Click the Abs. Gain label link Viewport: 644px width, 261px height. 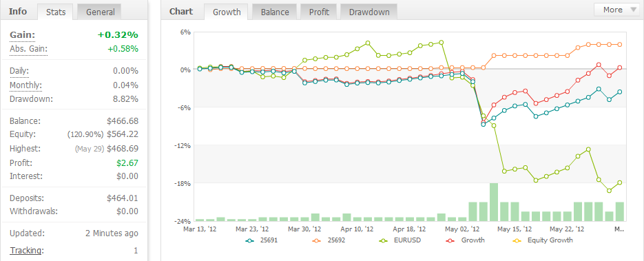pos(28,50)
